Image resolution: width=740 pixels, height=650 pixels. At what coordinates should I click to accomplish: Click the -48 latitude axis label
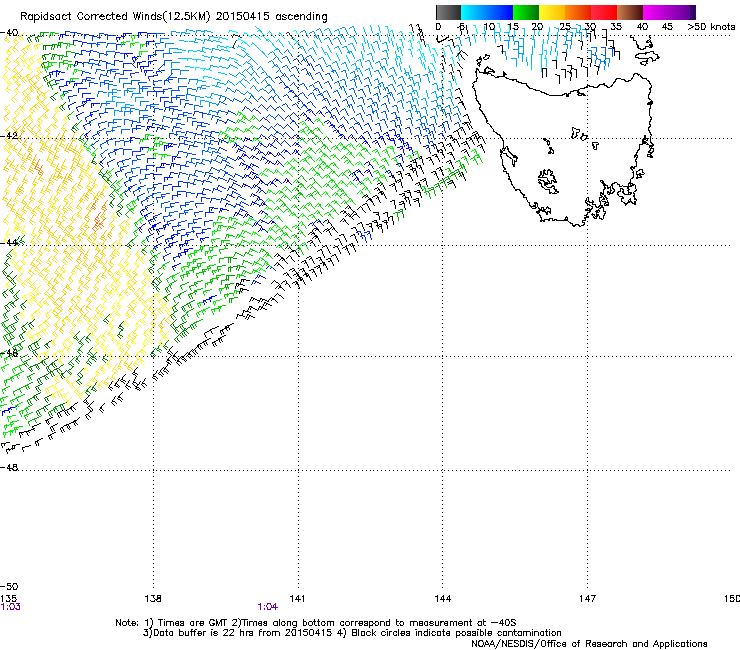point(10,467)
